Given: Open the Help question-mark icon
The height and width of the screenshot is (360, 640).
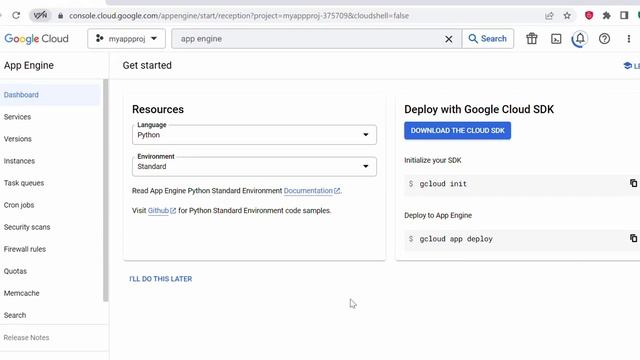Looking at the screenshot, I should (604, 39).
